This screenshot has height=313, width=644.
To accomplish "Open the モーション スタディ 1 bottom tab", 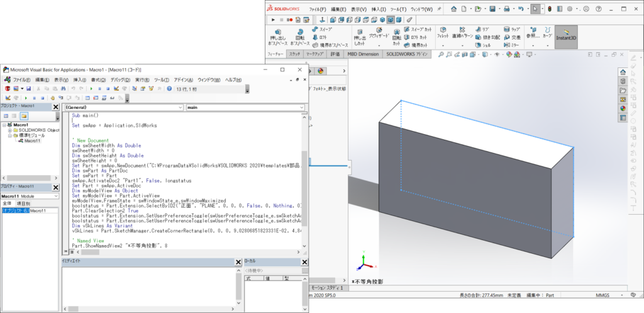I will pos(328,288).
